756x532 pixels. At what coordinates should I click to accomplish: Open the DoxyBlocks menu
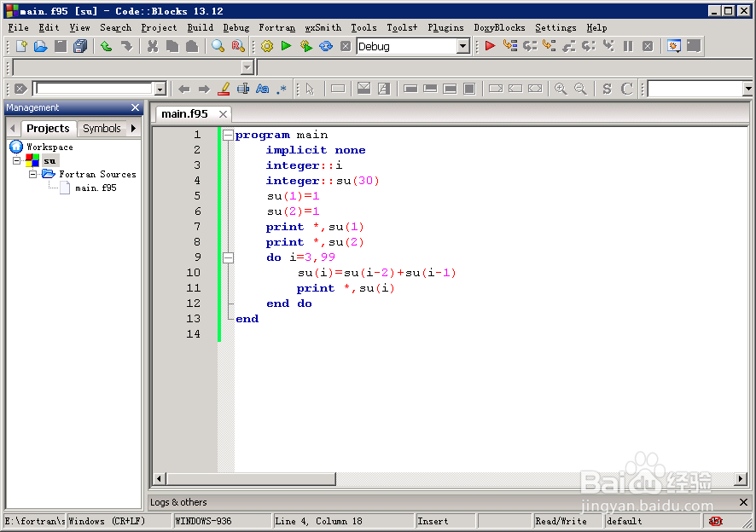click(499, 27)
